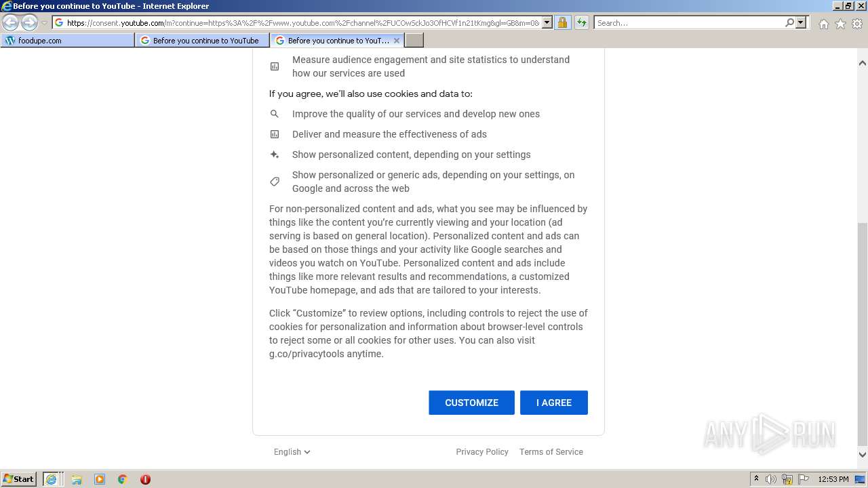Click the audience engagement statistics chart icon

[x=275, y=66]
